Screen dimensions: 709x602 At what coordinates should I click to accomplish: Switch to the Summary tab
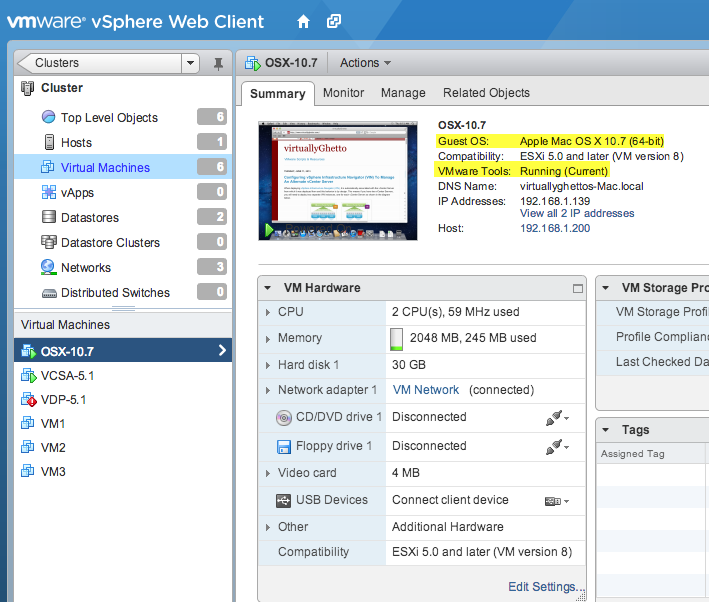click(278, 94)
